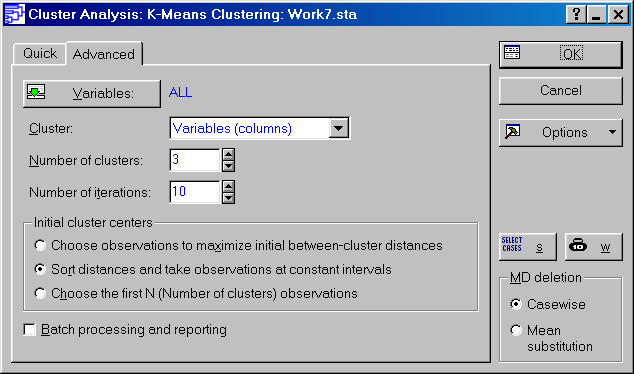Enable Batch processing and reporting checkbox
The width and height of the screenshot is (634, 374).
point(30,330)
